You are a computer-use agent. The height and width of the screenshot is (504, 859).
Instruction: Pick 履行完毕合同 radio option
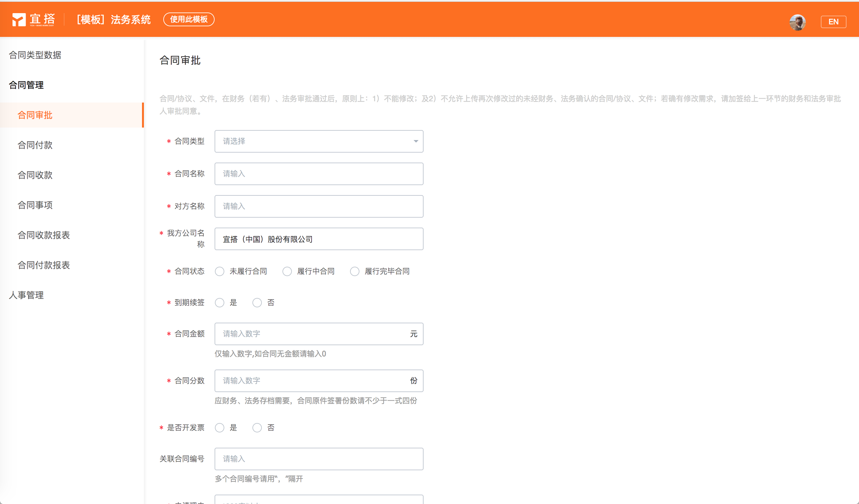coord(354,271)
